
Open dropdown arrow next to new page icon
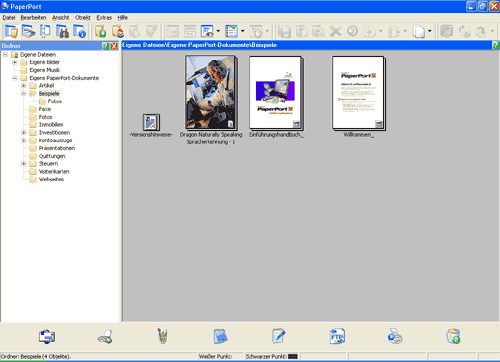coord(430,31)
